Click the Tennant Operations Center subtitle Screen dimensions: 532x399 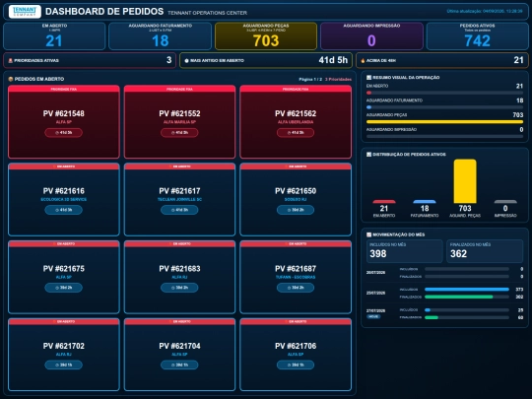point(207,13)
